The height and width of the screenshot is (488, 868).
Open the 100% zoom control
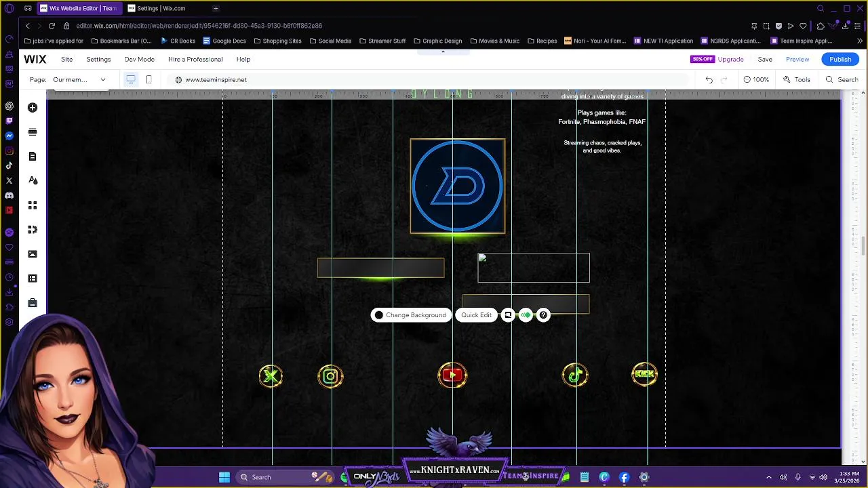click(x=756, y=80)
